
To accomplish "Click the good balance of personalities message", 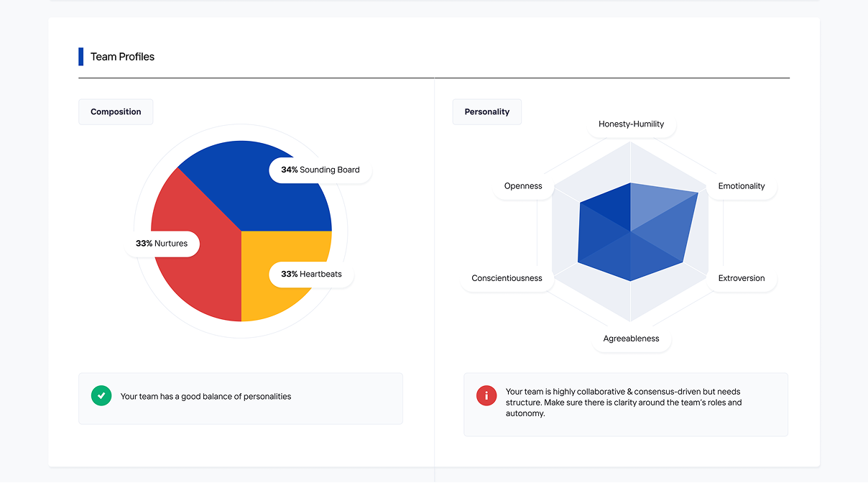I will (x=206, y=396).
